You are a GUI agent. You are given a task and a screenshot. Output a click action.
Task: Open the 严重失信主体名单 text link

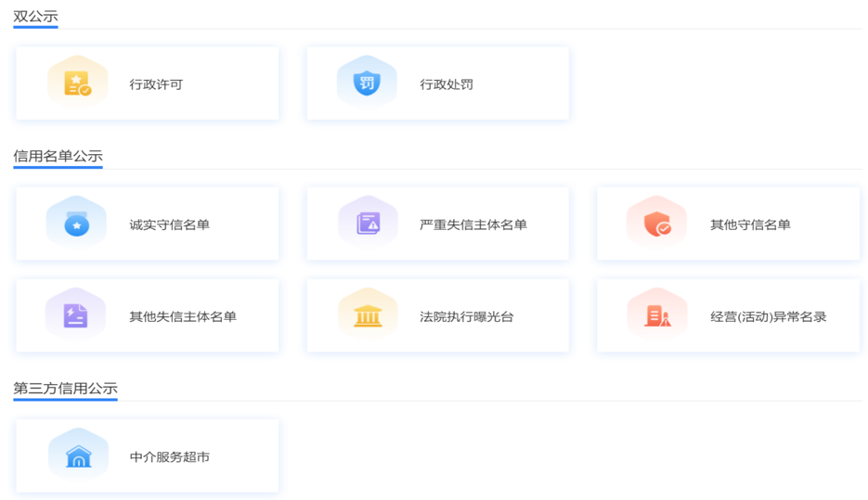click(473, 224)
